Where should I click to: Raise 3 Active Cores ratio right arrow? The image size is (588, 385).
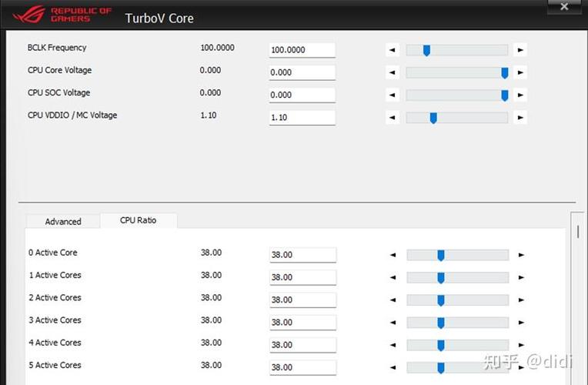point(521,323)
